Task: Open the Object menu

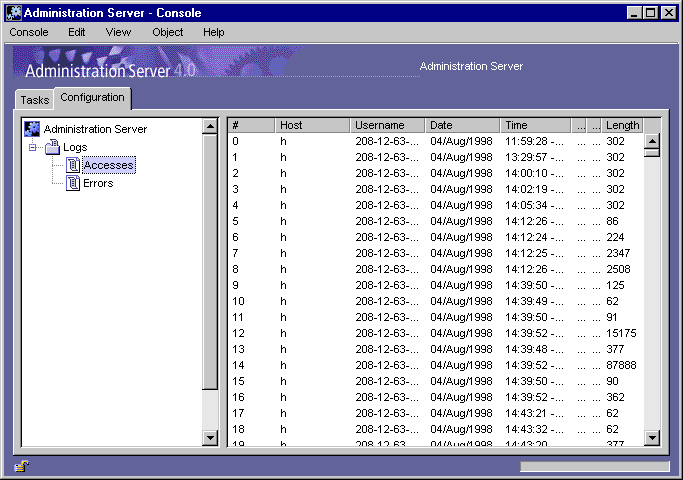Action: (x=168, y=32)
